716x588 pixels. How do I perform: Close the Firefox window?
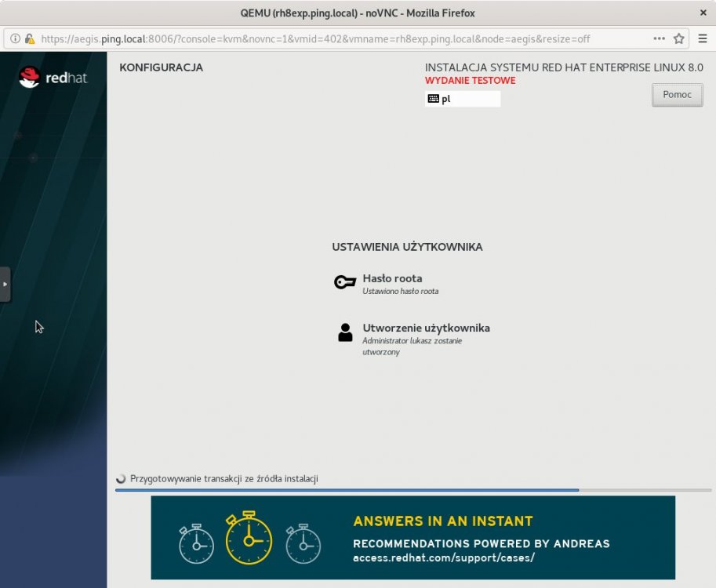point(703,13)
